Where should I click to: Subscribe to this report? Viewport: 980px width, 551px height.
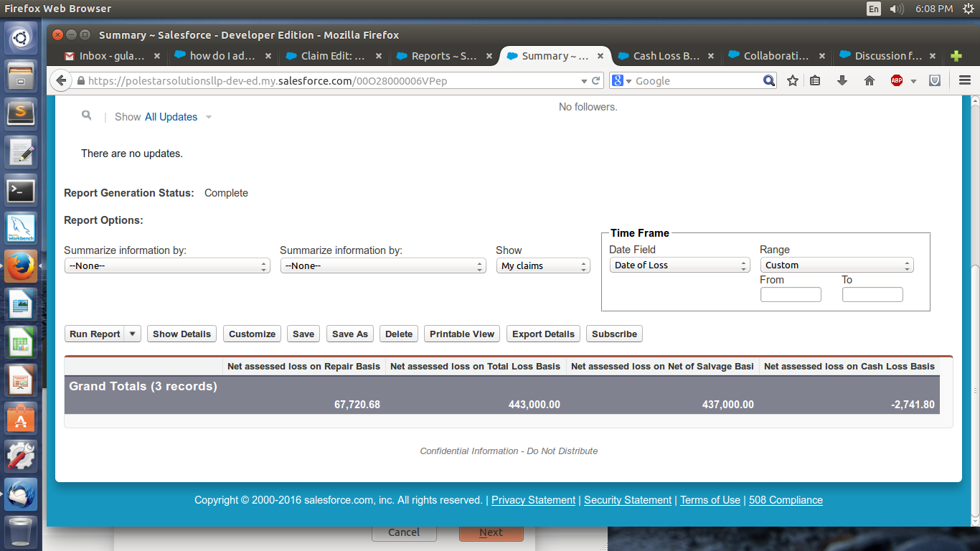[x=614, y=334]
